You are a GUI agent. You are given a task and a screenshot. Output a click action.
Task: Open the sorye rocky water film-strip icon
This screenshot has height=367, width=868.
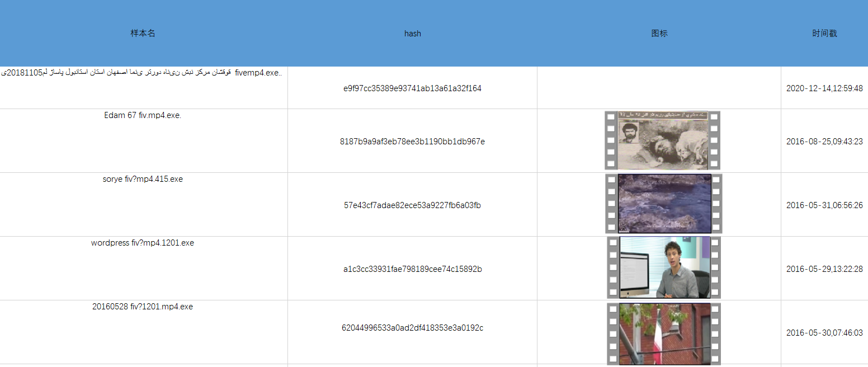(664, 204)
